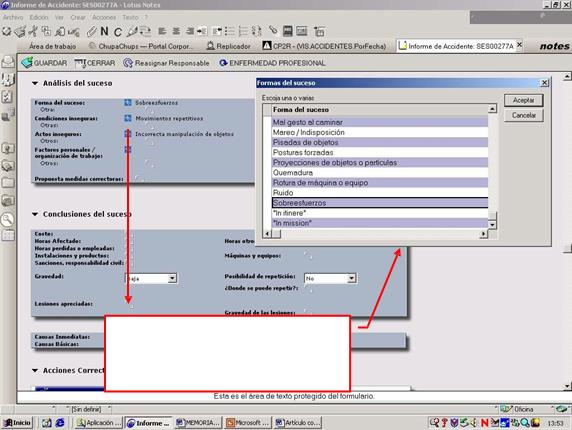
Task: Click the Cut scissors icon
Action: click(x=33, y=31)
